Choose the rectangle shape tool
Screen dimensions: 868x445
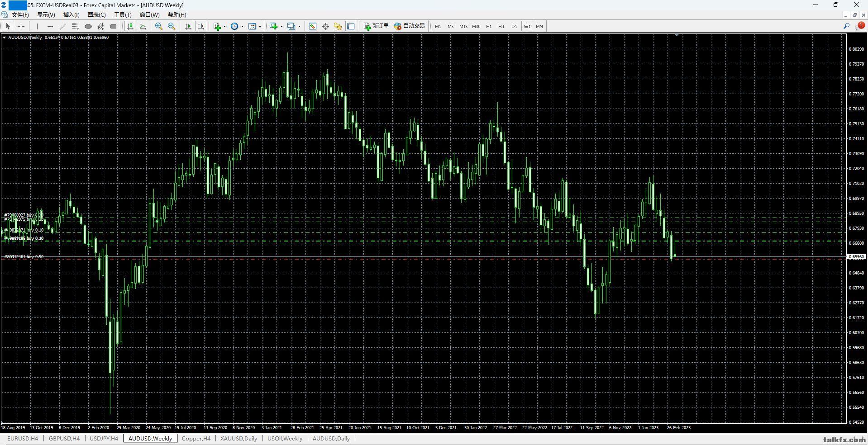[x=114, y=26]
